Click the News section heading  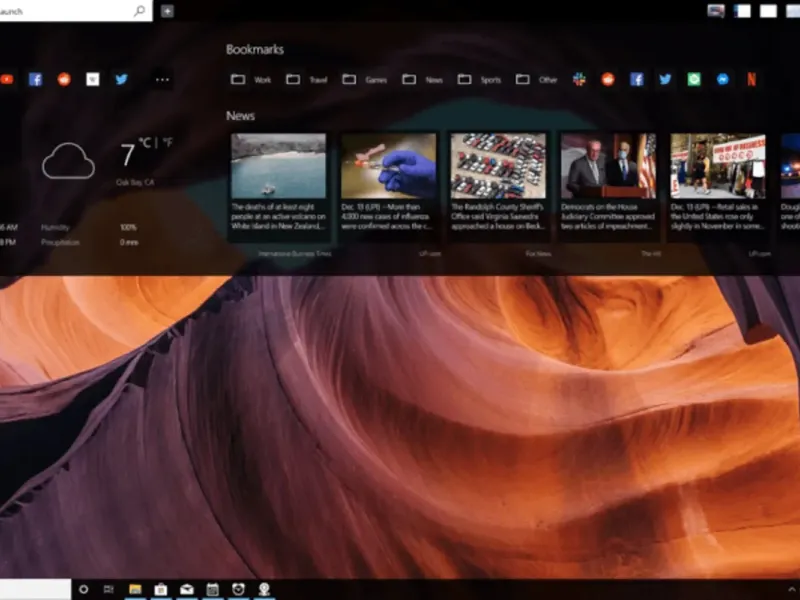pyautogui.click(x=240, y=116)
